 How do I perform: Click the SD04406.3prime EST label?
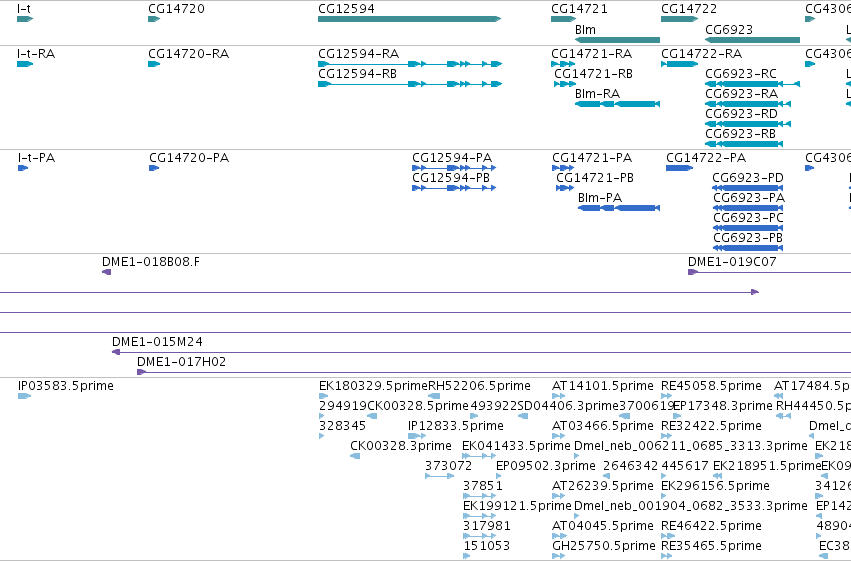(568, 406)
